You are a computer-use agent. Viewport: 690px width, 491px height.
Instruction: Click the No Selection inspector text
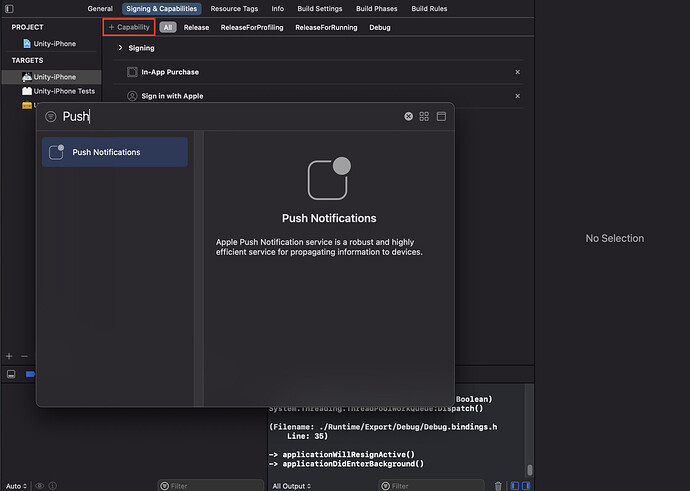pos(614,238)
